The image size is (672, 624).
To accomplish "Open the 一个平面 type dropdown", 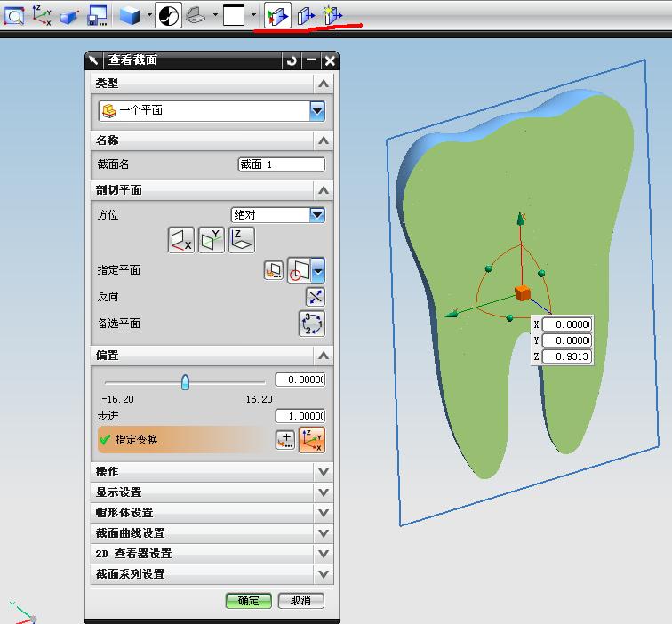I will (x=212, y=110).
